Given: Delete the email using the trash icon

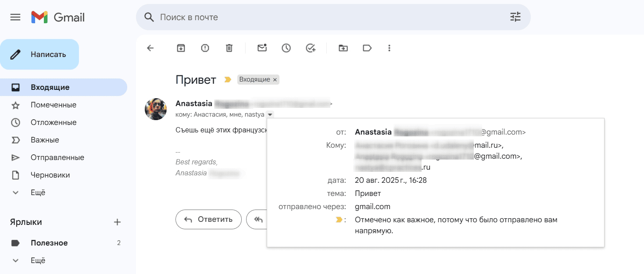Looking at the screenshot, I should pos(229,48).
